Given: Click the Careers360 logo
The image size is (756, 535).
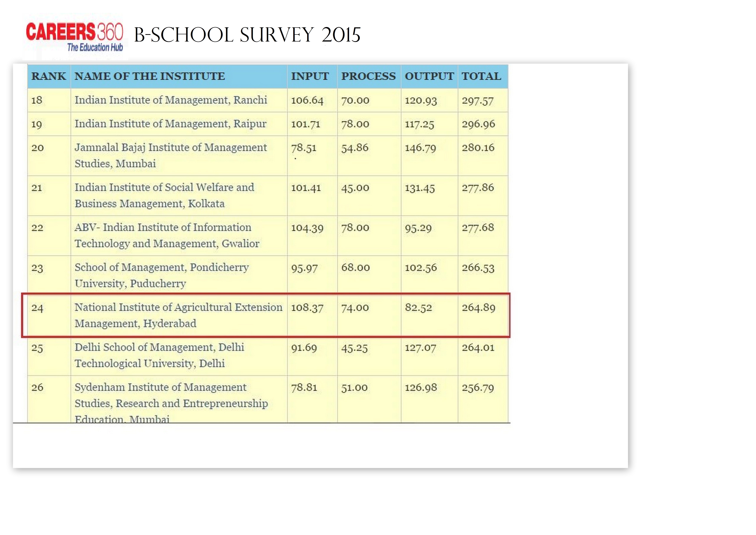Looking at the screenshot, I should pyautogui.click(x=74, y=37).
